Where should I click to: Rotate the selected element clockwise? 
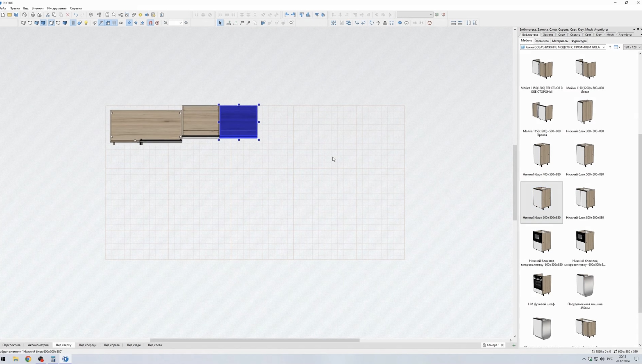(x=371, y=23)
